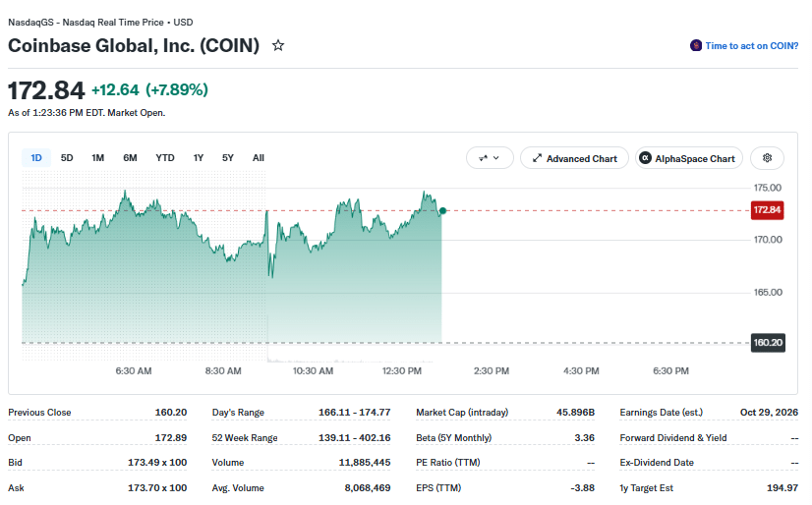Open chart settings gear icon
812x505 pixels.
point(767,158)
